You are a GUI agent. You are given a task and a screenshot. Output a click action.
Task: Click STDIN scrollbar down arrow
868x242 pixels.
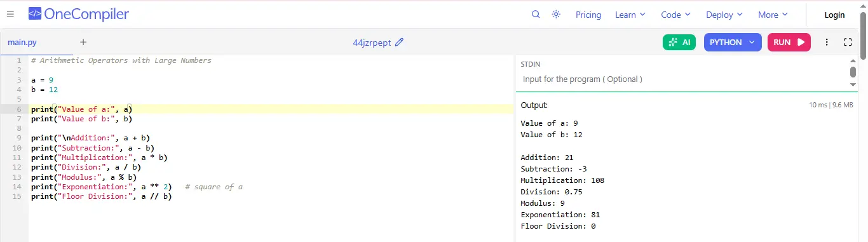(853, 84)
